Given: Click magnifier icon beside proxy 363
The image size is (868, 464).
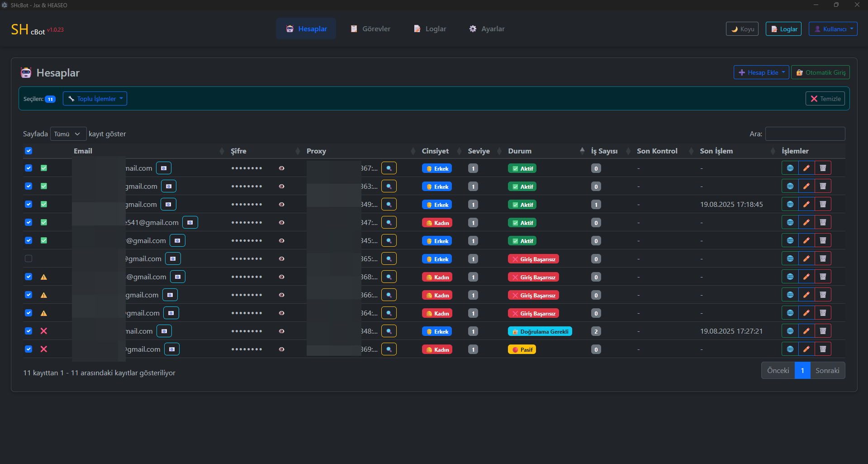Looking at the screenshot, I should tap(389, 186).
